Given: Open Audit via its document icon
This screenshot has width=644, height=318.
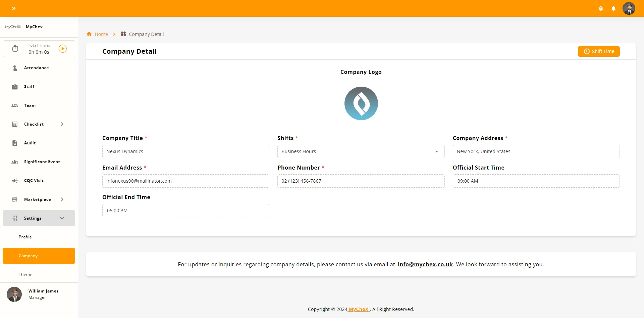Looking at the screenshot, I should pos(15,143).
